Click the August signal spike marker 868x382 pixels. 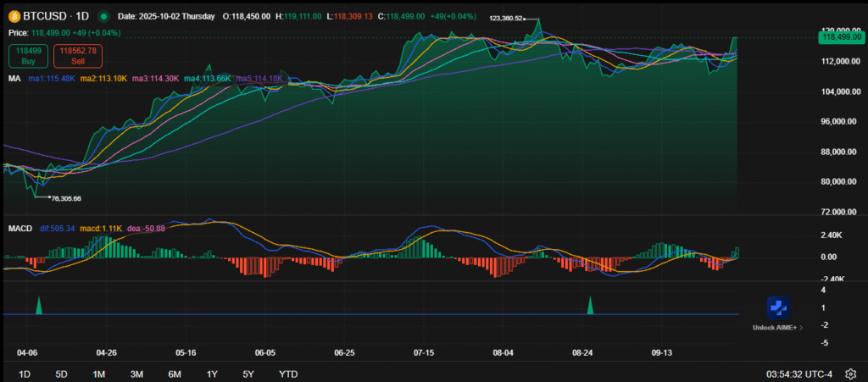coord(590,306)
